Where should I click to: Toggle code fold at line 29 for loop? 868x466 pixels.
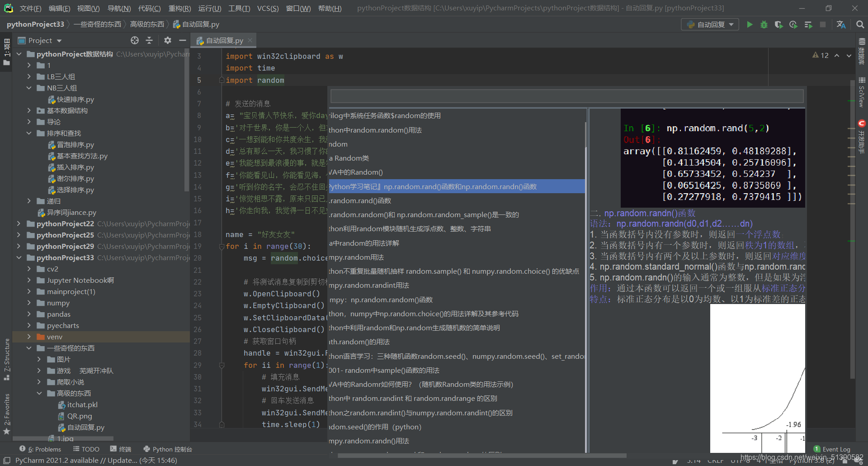pyautogui.click(x=222, y=365)
